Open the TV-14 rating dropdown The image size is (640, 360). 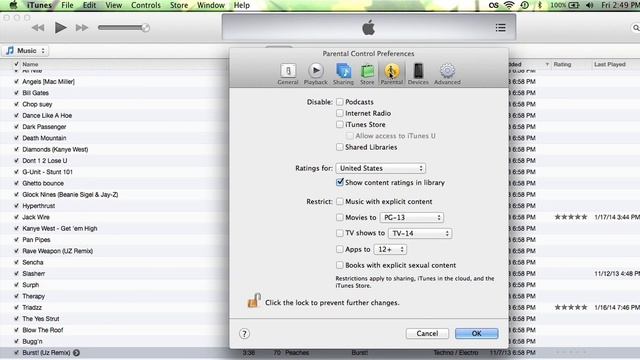[x=420, y=233]
